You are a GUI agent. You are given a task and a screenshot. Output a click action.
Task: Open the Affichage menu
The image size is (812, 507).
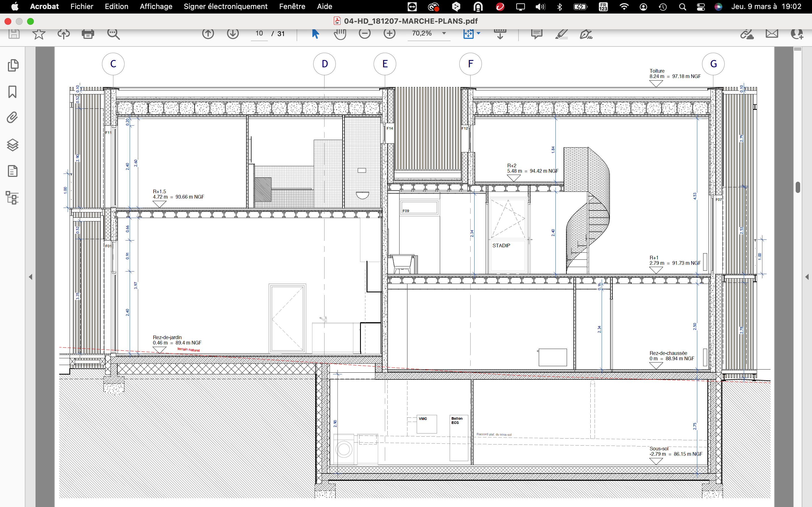(x=156, y=6)
